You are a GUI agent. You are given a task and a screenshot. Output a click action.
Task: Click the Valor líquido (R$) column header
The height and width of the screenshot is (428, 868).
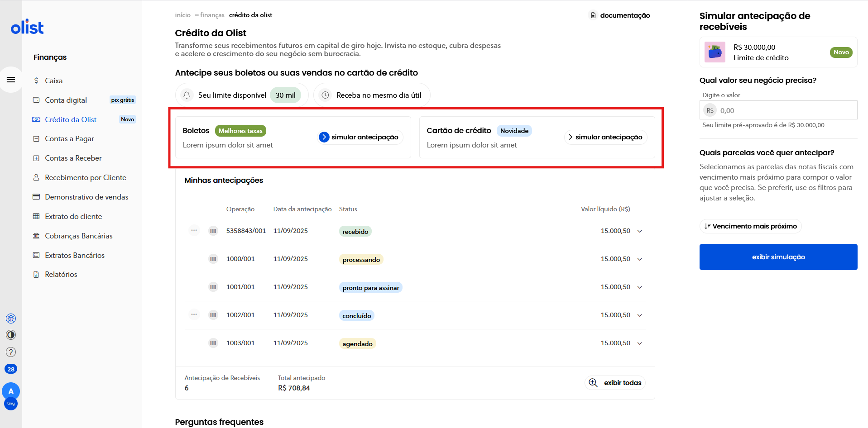click(605, 209)
